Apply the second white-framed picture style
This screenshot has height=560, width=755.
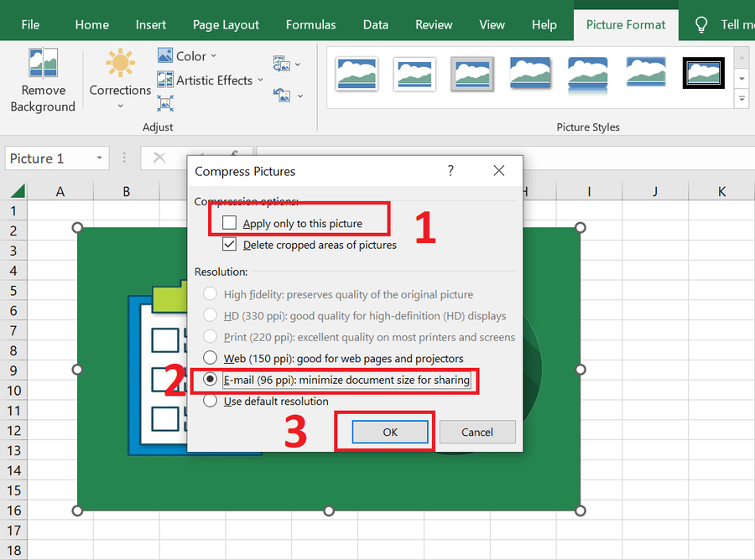(414, 74)
